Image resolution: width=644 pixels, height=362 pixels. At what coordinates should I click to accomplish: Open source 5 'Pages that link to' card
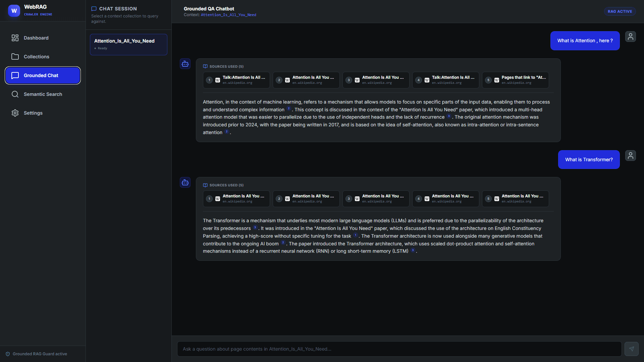click(516, 80)
